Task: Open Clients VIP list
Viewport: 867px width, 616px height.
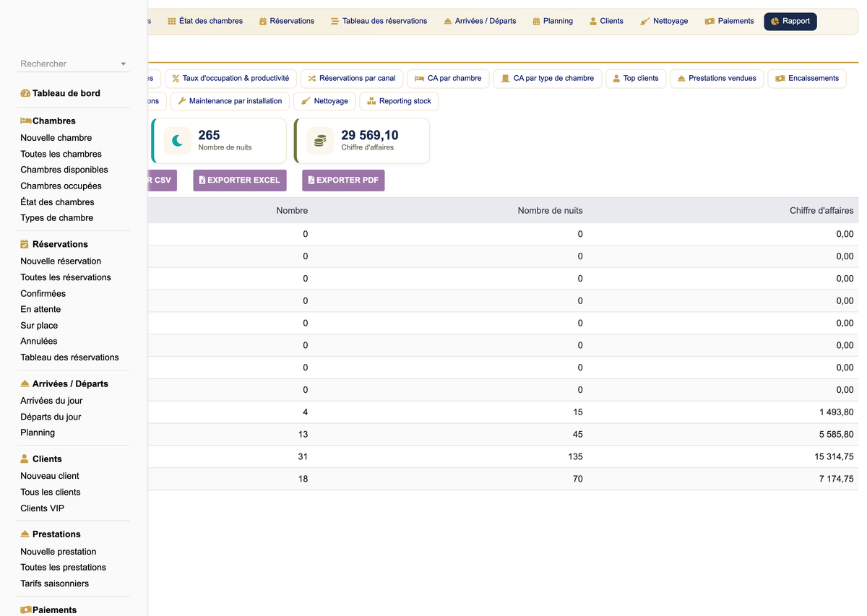Action: tap(43, 508)
